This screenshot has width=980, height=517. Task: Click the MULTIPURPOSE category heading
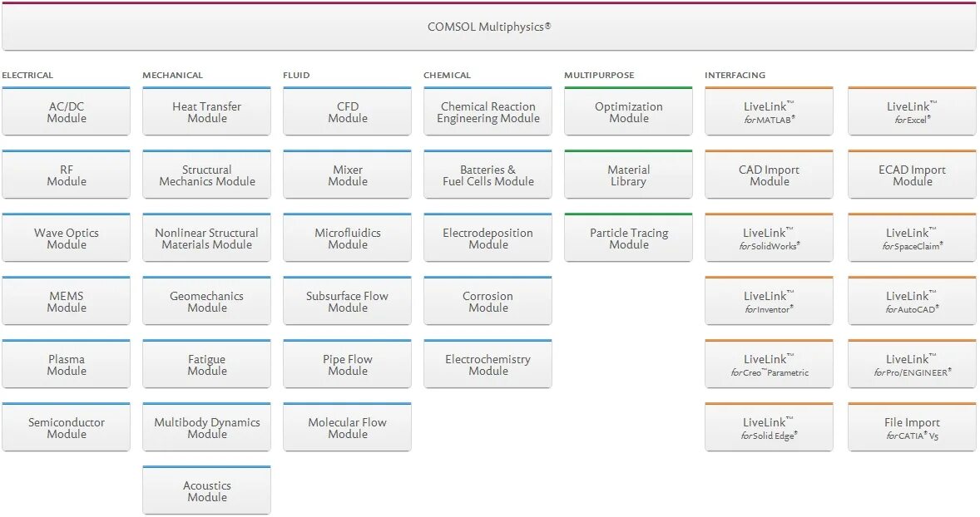pyautogui.click(x=599, y=75)
